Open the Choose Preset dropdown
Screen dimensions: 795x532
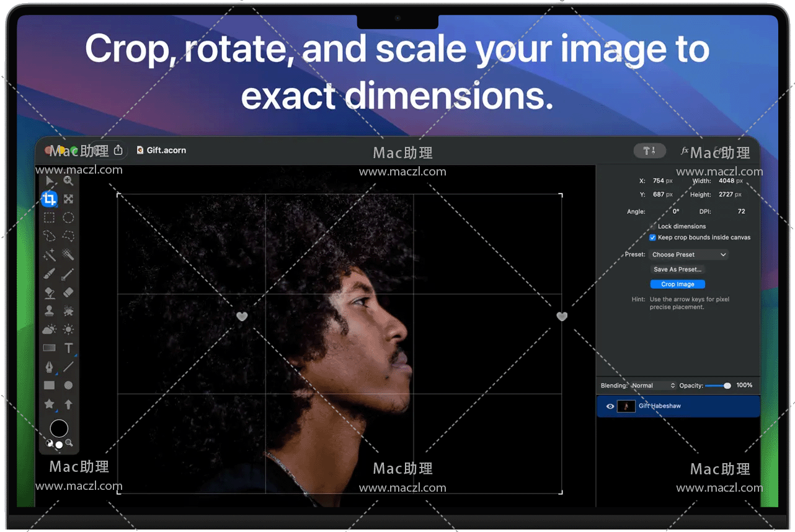pos(688,254)
